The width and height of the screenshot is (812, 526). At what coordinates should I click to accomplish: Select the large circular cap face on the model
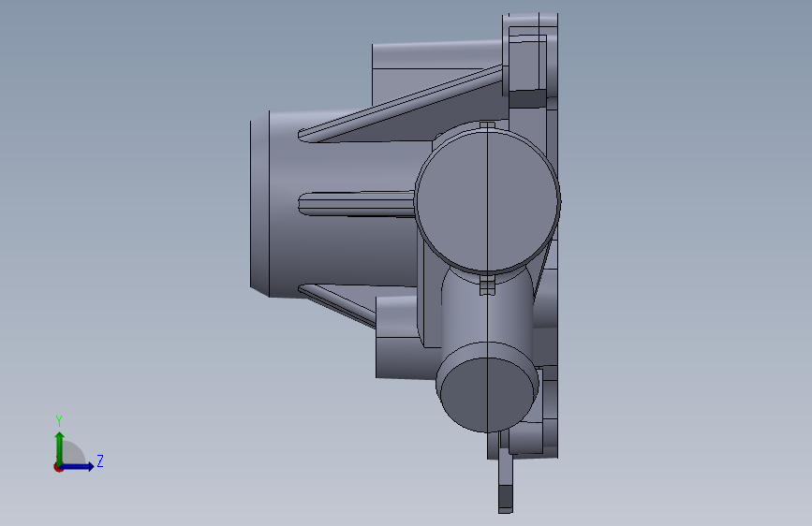click(487, 200)
